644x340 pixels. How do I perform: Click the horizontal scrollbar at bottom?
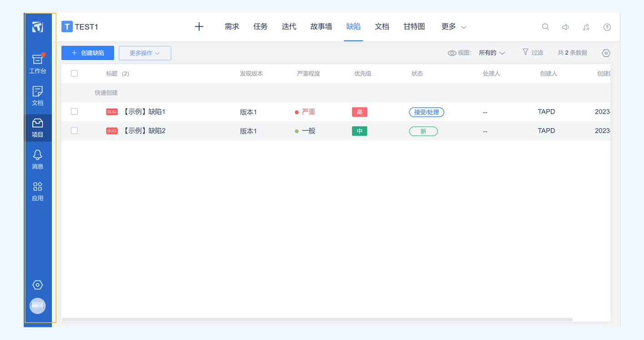point(317,320)
